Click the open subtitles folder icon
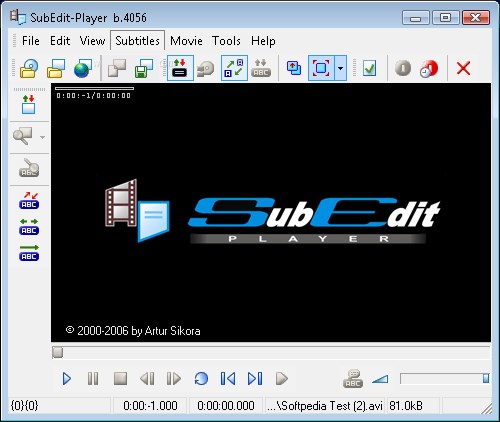Screen dimensions: 500x422 (56, 68)
